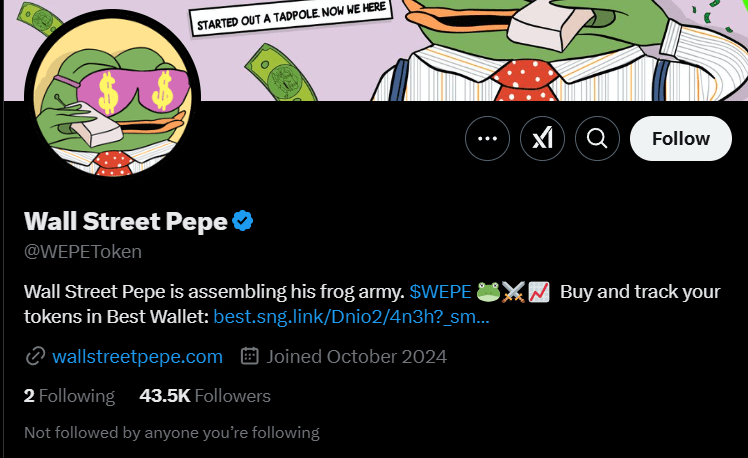Open the best.sng.link URL in the bio
The image size is (748, 458).
[x=351, y=318]
